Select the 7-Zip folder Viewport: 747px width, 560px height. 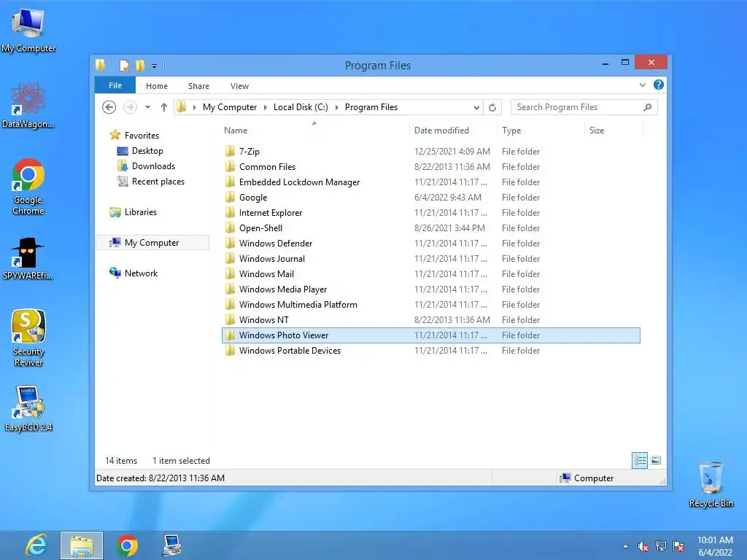430,152
